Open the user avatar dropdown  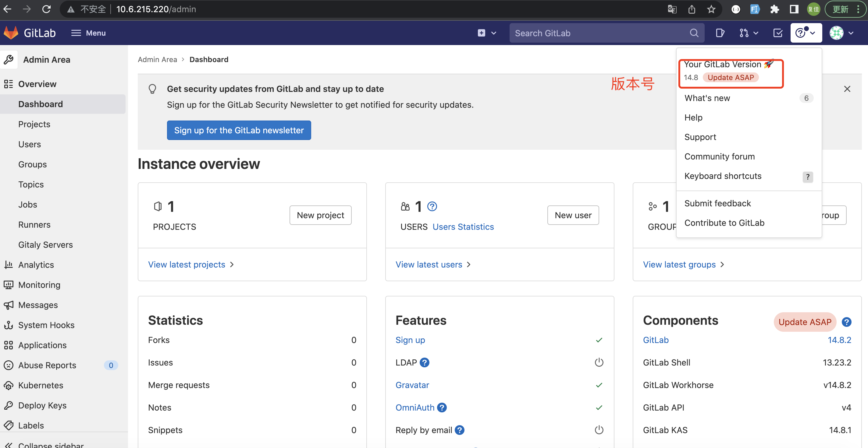(x=841, y=33)
